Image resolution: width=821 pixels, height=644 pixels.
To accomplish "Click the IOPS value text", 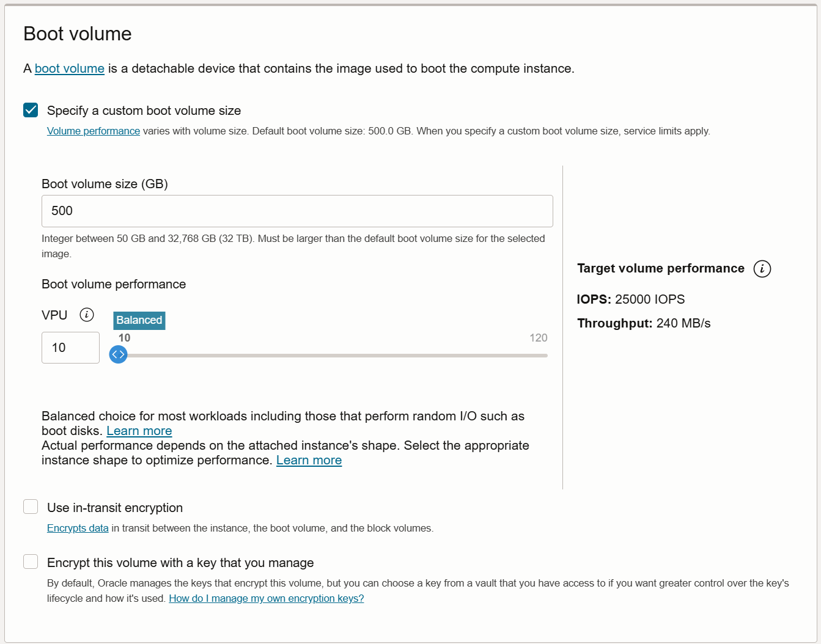I will pos(649,299).
